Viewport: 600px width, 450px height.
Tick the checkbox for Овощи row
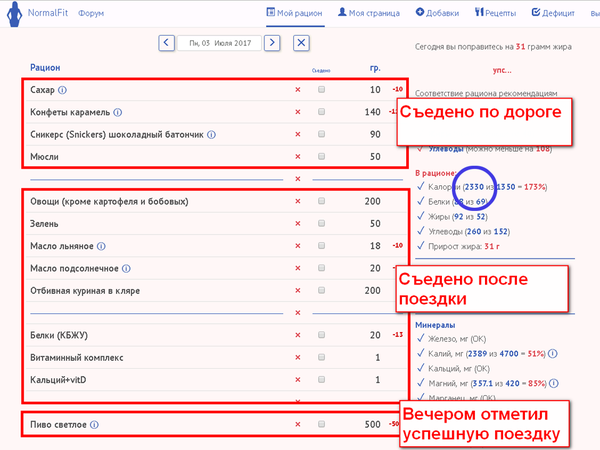point(321,202)
